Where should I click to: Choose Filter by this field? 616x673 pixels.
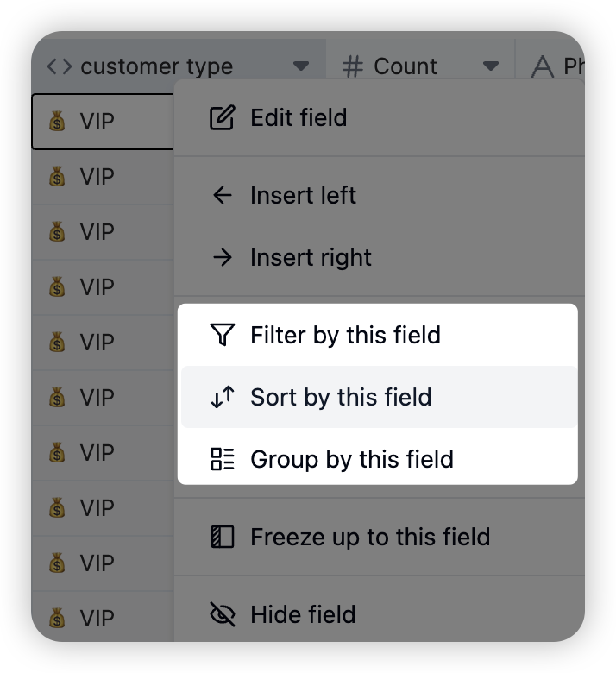point(379,335)
